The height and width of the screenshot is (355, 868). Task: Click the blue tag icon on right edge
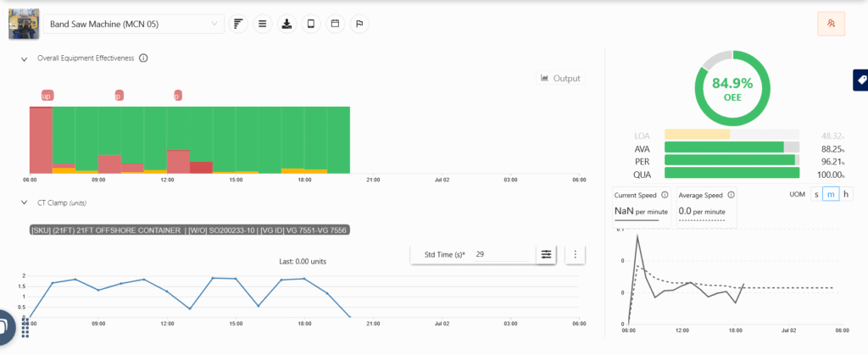[x=860, y=80]
